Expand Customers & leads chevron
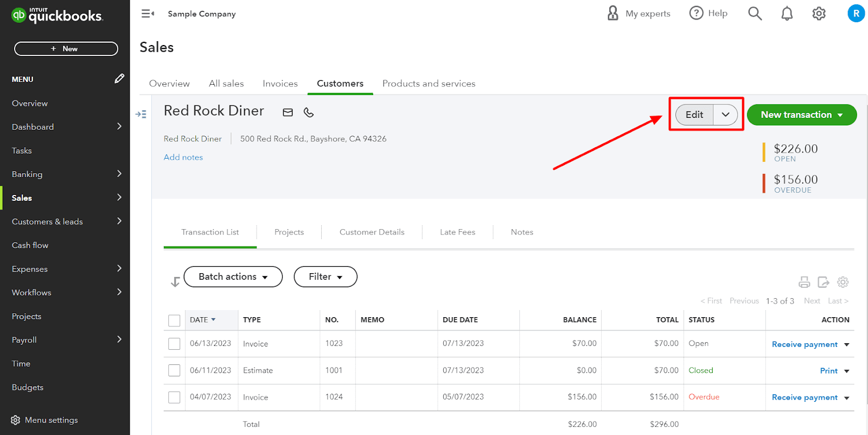The image size is (868, 435). [119, 220]
